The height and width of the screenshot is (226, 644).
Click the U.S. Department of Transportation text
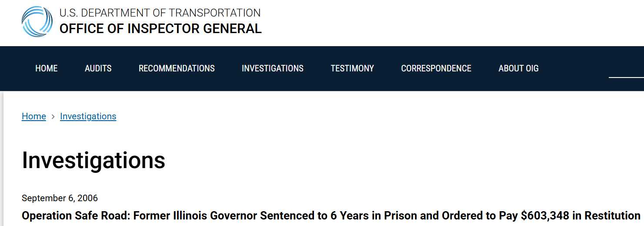pyautogui.click(x=160, y=13)
